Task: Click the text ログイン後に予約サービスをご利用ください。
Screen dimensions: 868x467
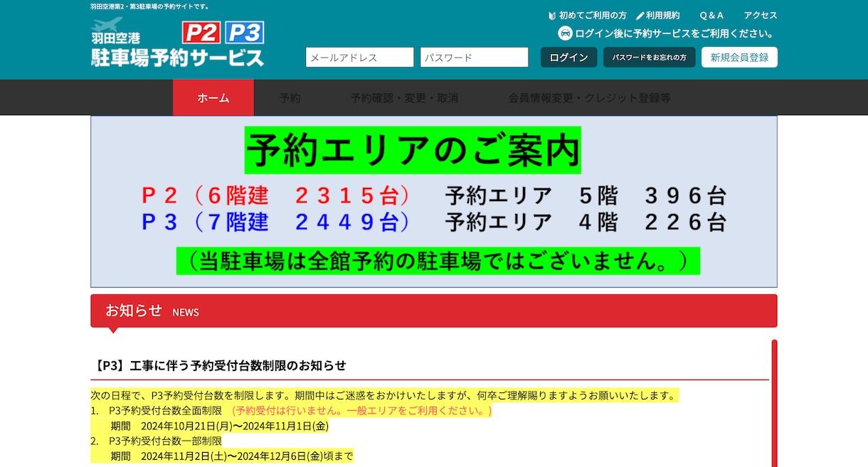Action: (x=674, y=33)
